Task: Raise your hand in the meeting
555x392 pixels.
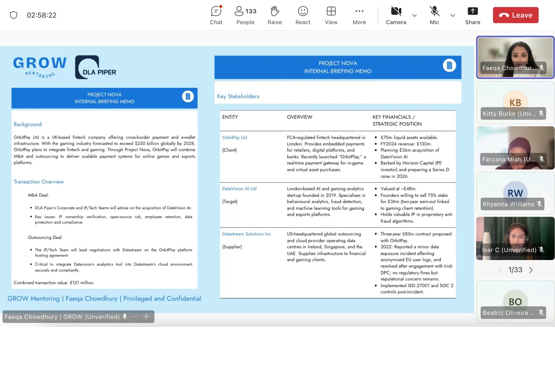Action: 274,15
